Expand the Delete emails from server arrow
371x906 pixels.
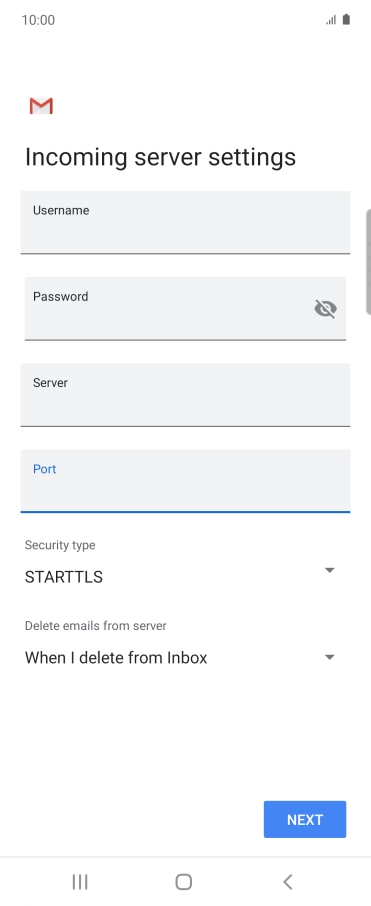pyautogui.click(x=329, y=657)
